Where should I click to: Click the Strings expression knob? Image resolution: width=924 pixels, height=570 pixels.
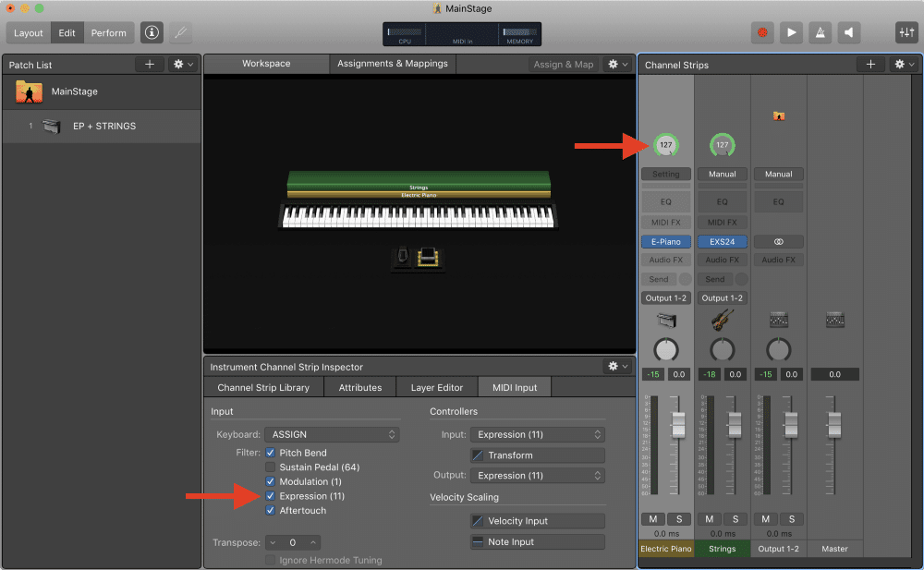[x=722, y=145]
